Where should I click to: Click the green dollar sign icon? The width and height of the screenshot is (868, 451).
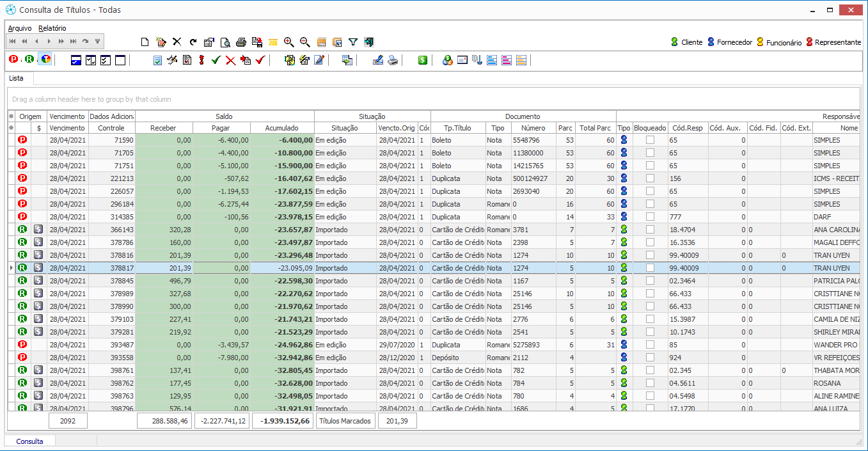(423, 60)
